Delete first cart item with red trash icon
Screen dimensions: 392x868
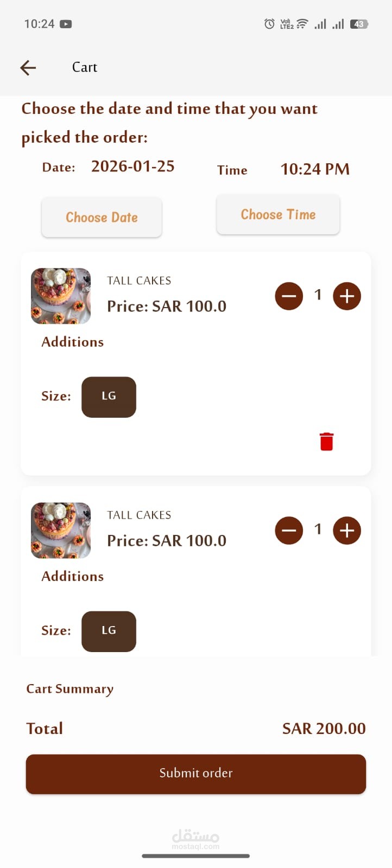(326, 442)
